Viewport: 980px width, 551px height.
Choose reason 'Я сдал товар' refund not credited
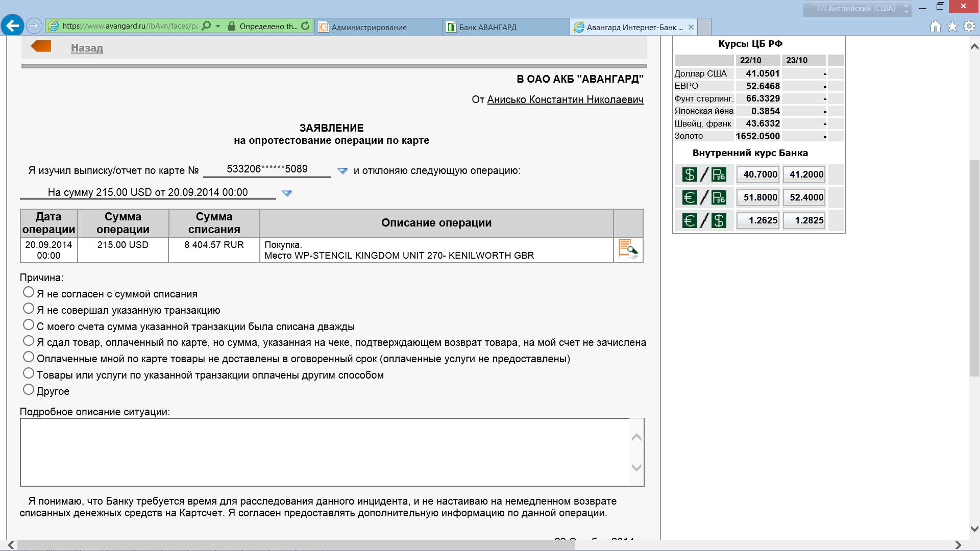29,341
